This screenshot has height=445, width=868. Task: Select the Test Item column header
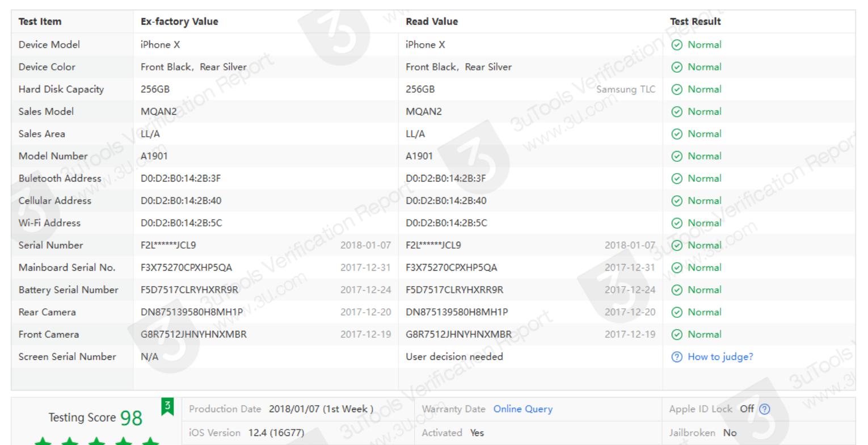point(40,22)
